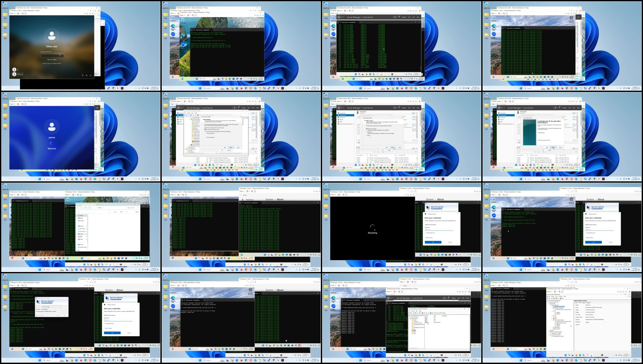Screen dimensions: 643x364
Task: Open Brave on host taskbar in the 'Restarting' frame
Action: 411,269
